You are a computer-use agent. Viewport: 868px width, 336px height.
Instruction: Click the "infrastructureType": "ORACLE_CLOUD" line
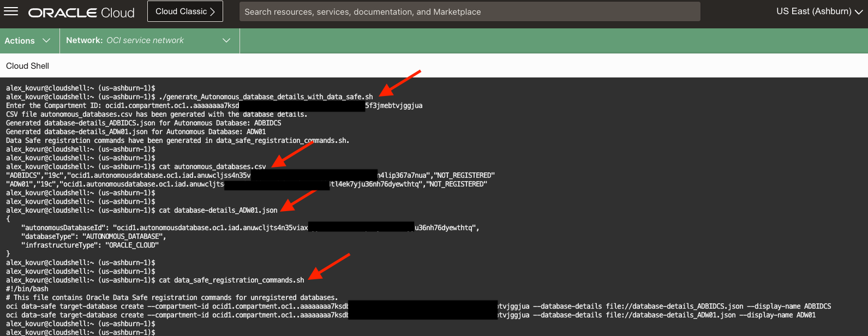[90, 245]
